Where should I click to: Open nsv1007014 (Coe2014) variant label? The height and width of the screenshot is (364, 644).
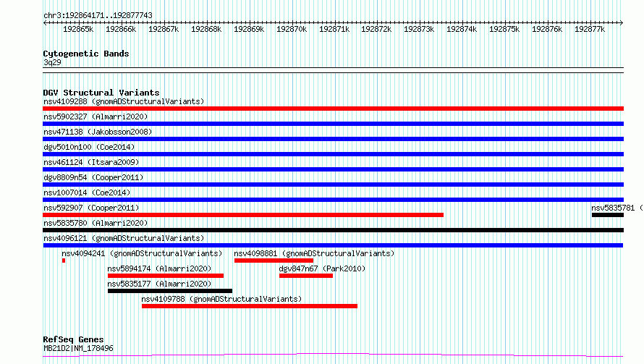point(87,192)
